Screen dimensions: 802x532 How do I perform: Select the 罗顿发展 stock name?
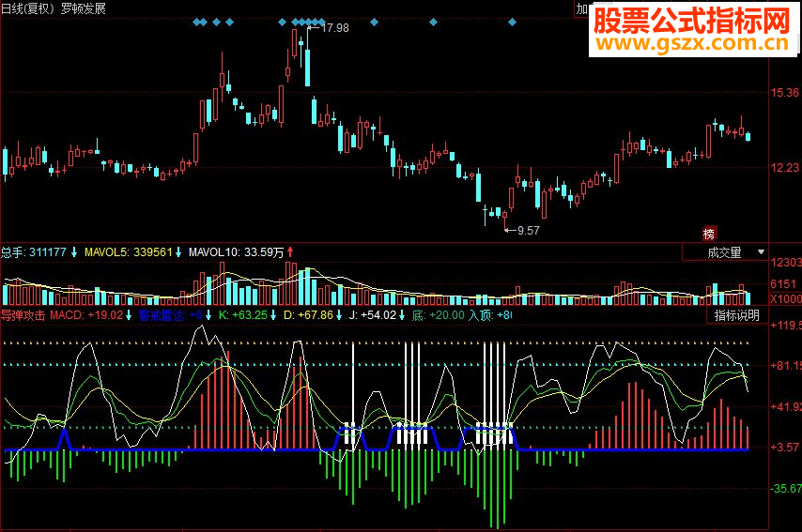point(83,8)
